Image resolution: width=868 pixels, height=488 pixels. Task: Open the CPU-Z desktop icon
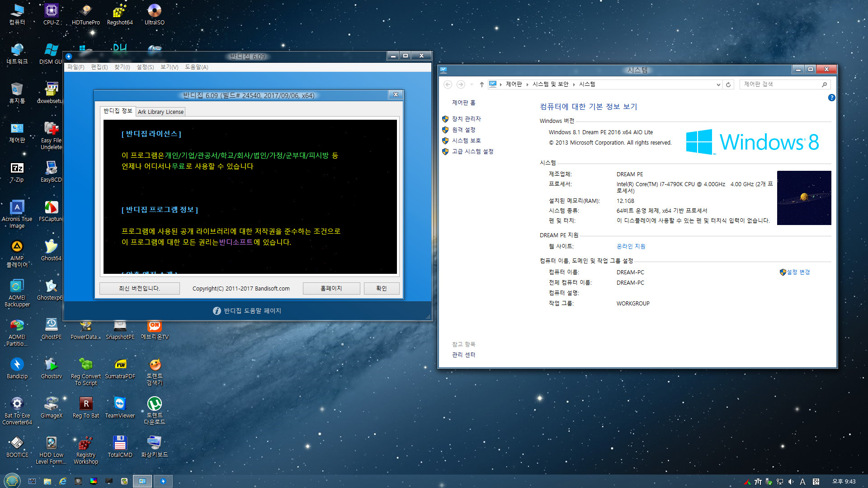[51, 14]
